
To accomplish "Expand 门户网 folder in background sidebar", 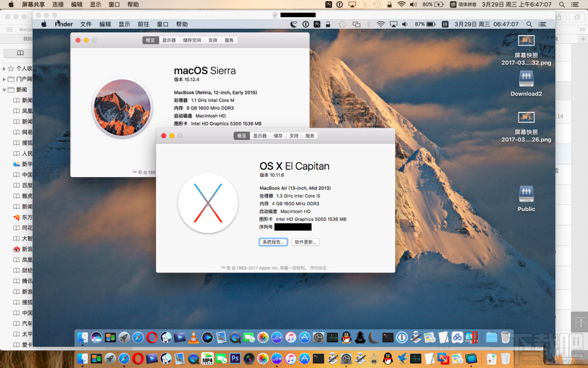I will coord(4,79).
